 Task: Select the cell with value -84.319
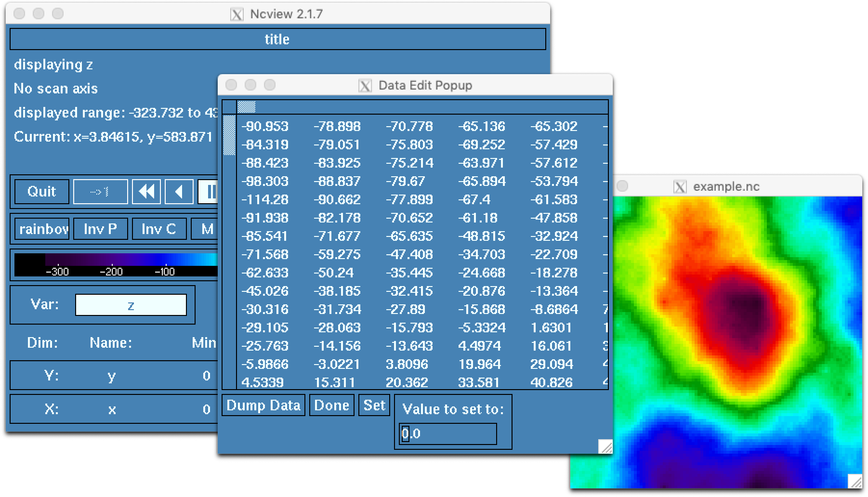[x=265, y=144]
